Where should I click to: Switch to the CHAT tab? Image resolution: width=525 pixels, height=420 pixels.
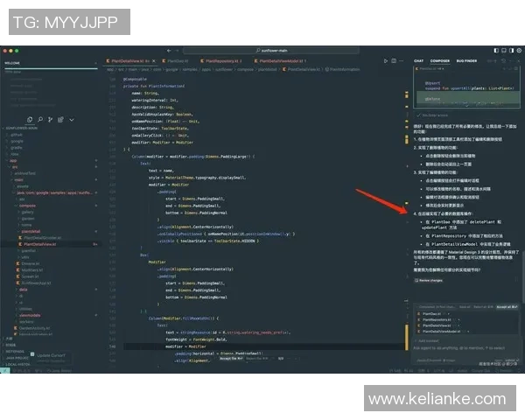[x=419, y=61]
